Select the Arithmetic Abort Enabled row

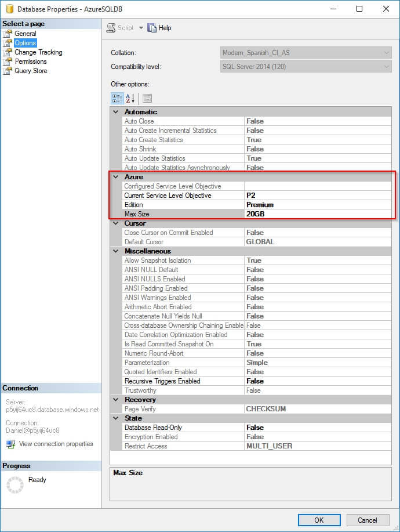click(257, 307)
